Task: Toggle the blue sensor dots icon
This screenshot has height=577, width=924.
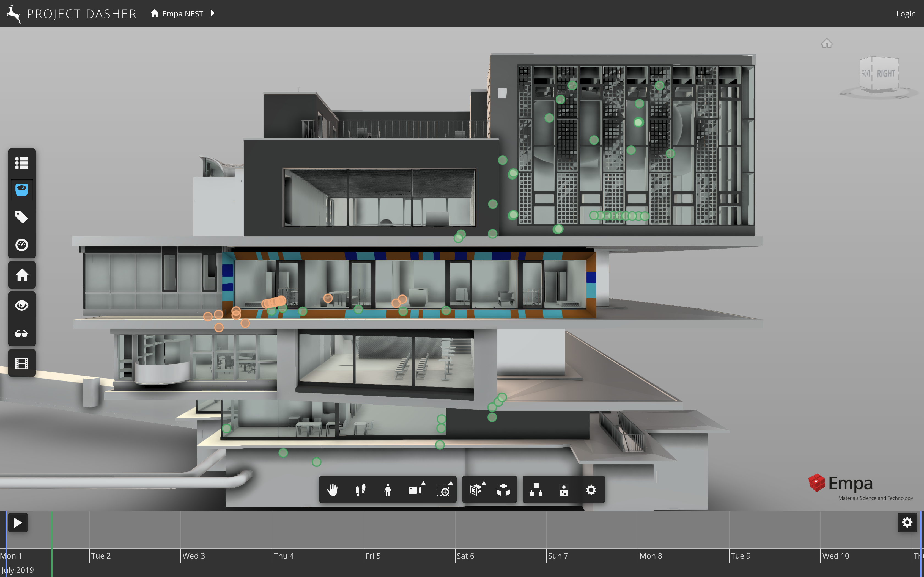Action: pyautogui.click(x=22, y=190)
